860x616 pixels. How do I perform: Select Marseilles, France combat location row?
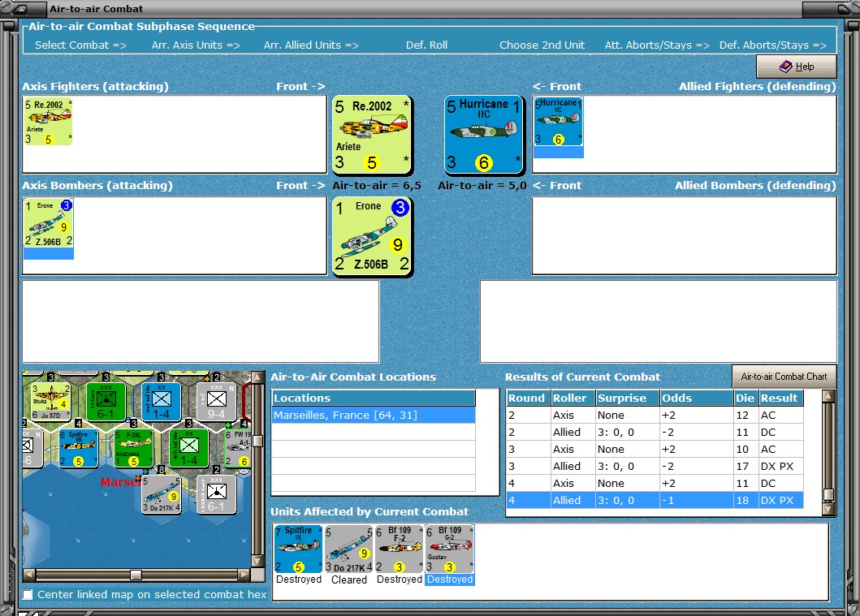coord(374,415)
